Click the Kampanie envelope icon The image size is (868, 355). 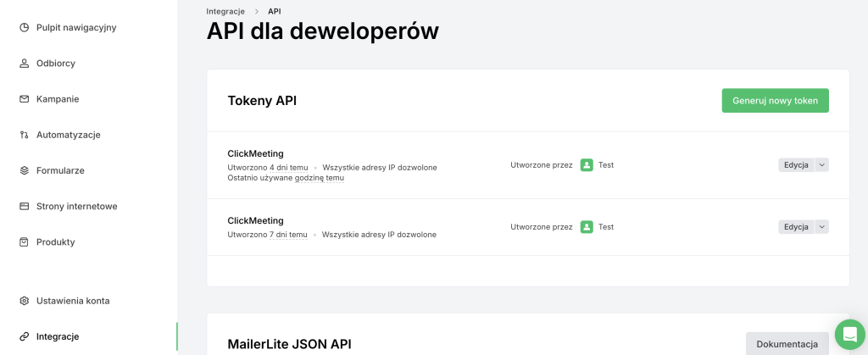(x=25, y=99)
